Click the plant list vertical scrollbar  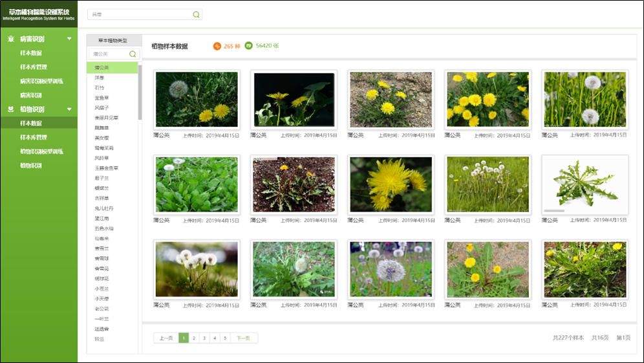click(140, 97)
